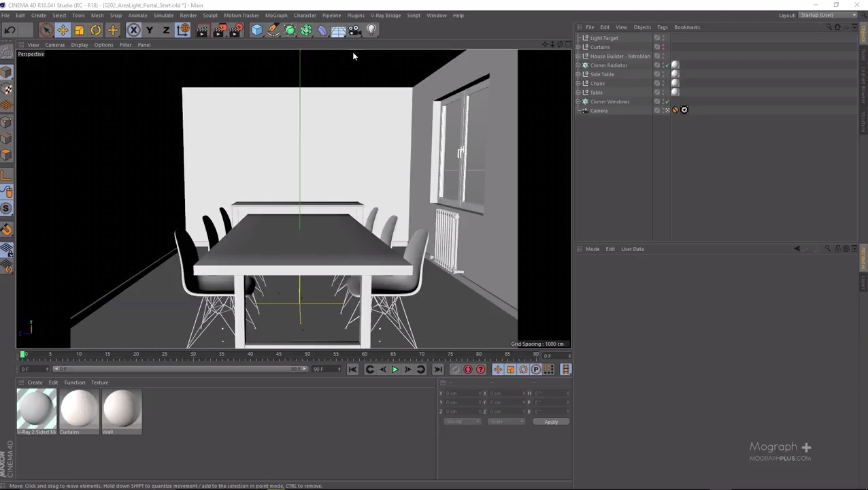This screenshot has height=490, width=868.
Task: Select the Rotate tool
Action: coord(95,29)
